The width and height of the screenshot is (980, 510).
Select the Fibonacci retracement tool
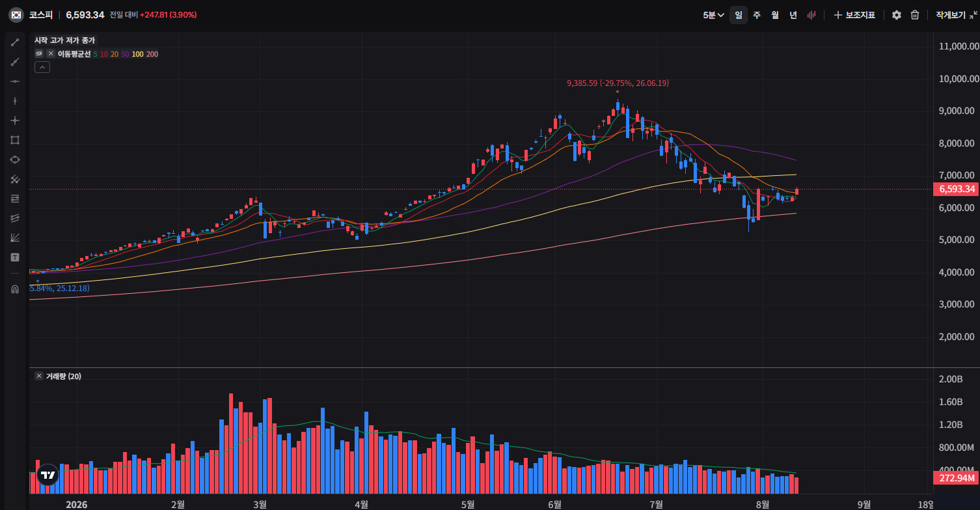(x=15, y=199)
